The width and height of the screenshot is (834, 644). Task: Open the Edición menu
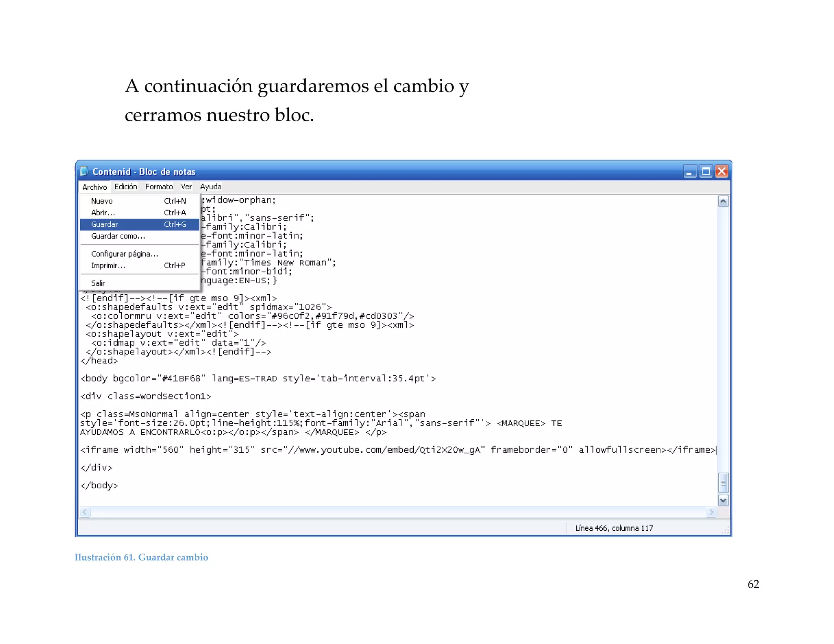point(125,187)
